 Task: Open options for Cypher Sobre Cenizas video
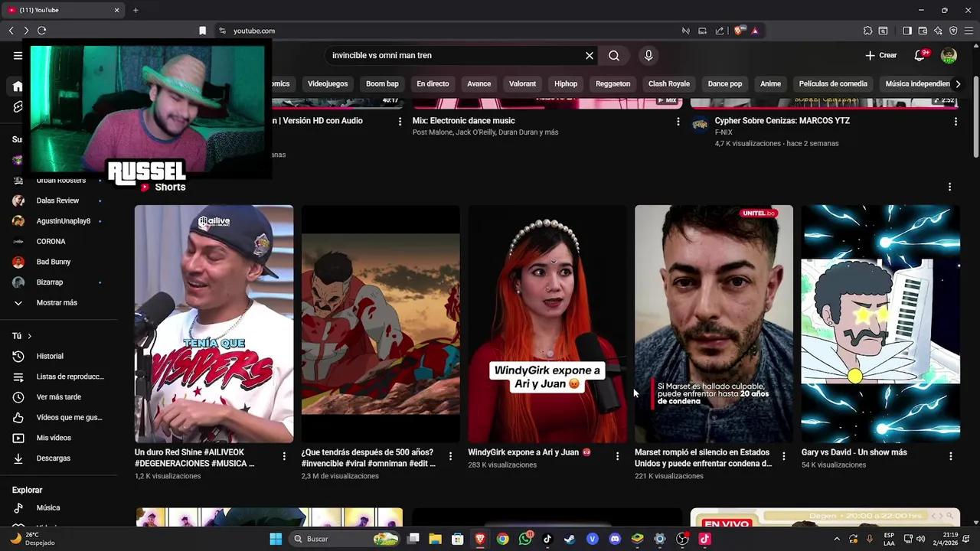(x=955, y=121)
